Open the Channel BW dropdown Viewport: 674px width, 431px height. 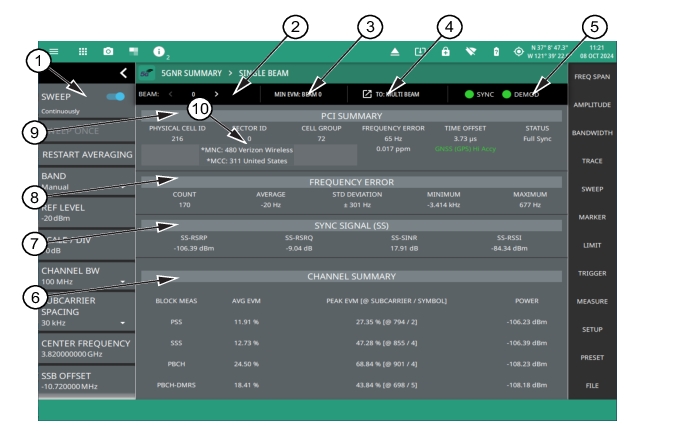(x=85, y=276)
